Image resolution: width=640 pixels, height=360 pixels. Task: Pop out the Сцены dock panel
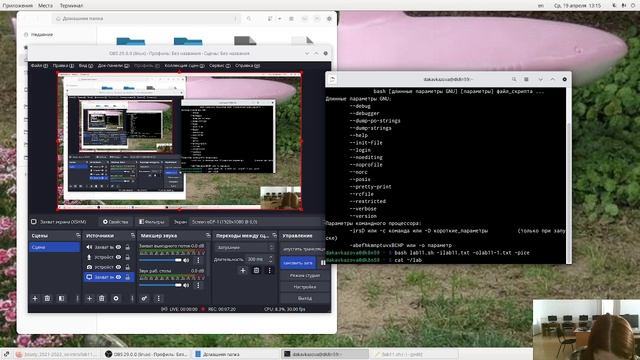point(78,236)
